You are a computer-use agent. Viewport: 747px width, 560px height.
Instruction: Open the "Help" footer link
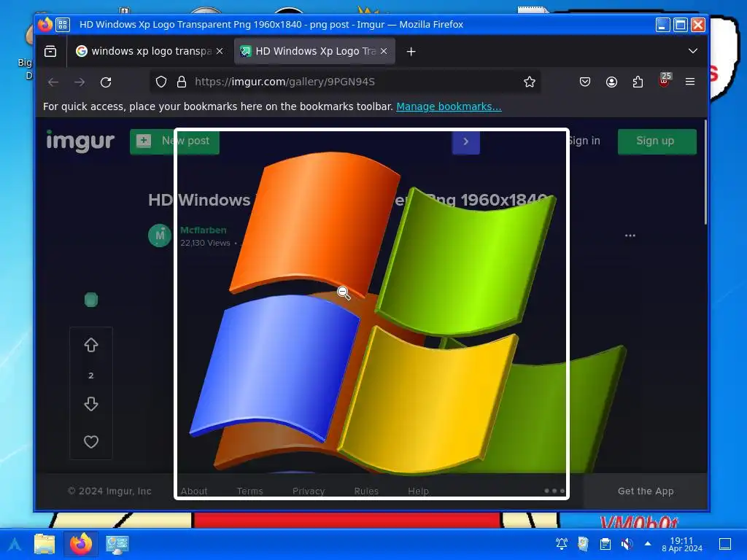click(418, 491)
